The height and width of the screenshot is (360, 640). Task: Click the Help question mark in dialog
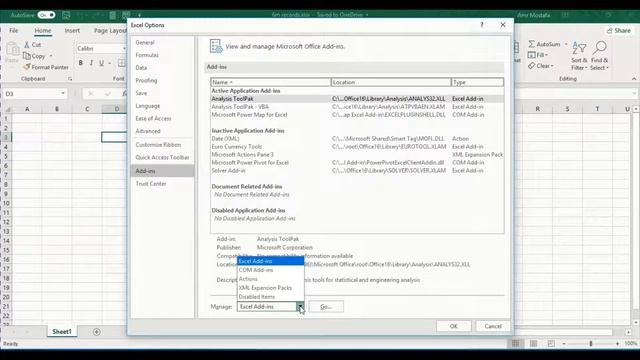(482, 25)
